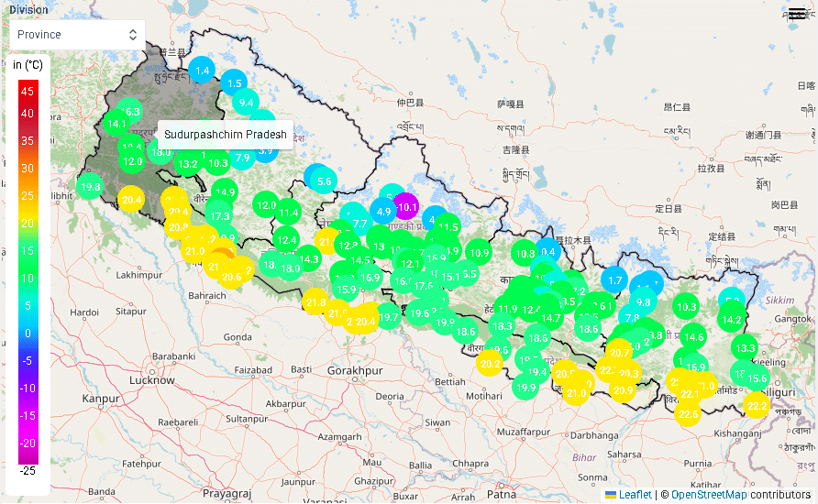Click the 19.7 station marker

(x=388, y=316)
